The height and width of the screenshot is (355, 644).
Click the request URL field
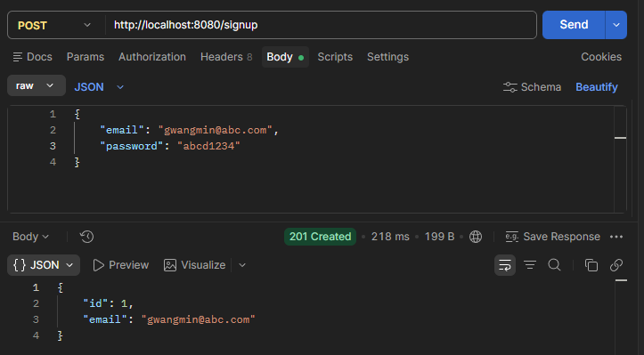pos(321,25)
